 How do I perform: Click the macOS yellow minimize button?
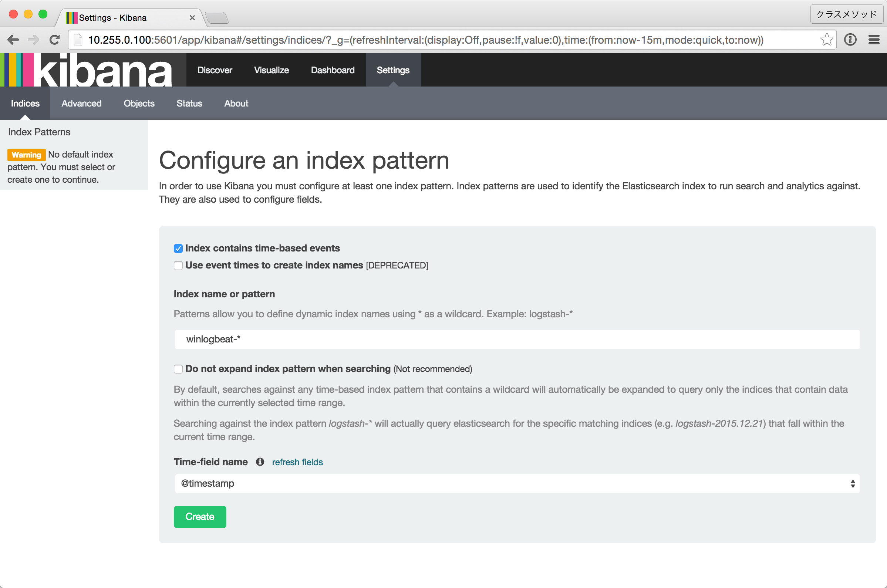[x=28, y=14]
